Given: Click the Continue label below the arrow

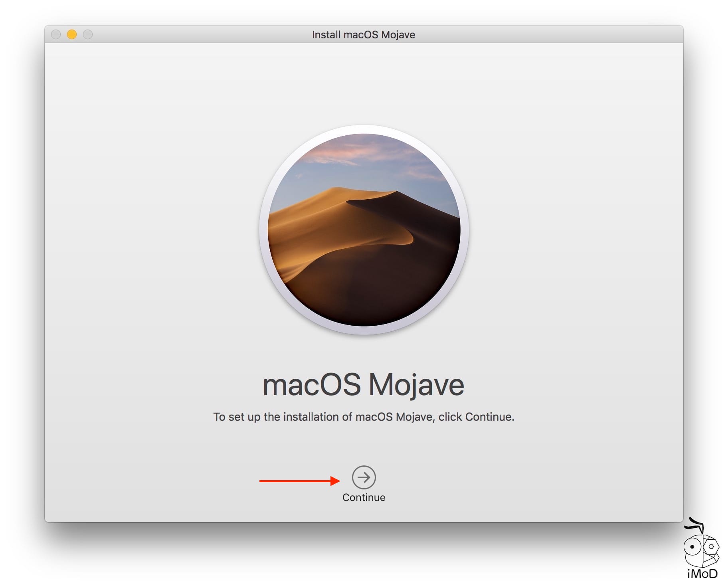Looking at the screenshot, I should coord(363,497).
